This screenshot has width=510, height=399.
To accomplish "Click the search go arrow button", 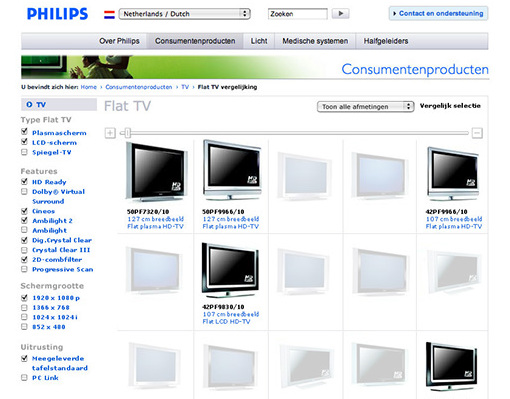I will [340, 14].
